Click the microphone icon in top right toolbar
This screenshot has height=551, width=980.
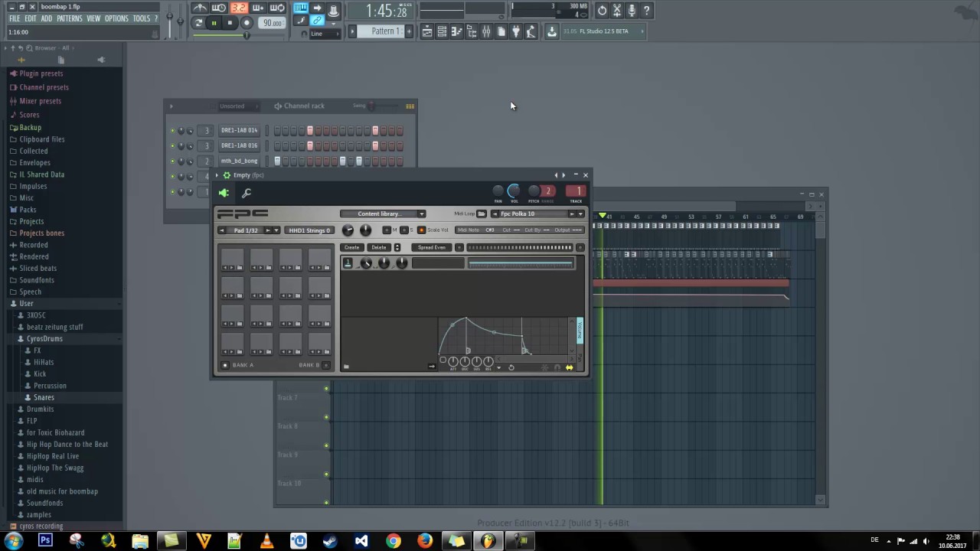pos(632,10)
